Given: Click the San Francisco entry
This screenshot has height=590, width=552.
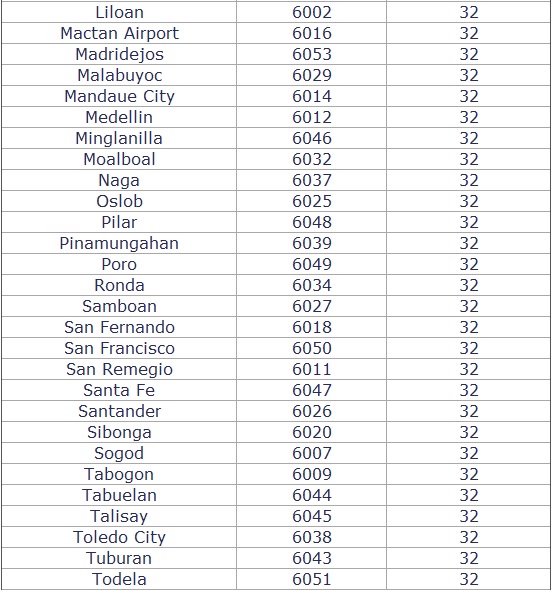Looking at the screenshot, I should click(x=119, y=348).
